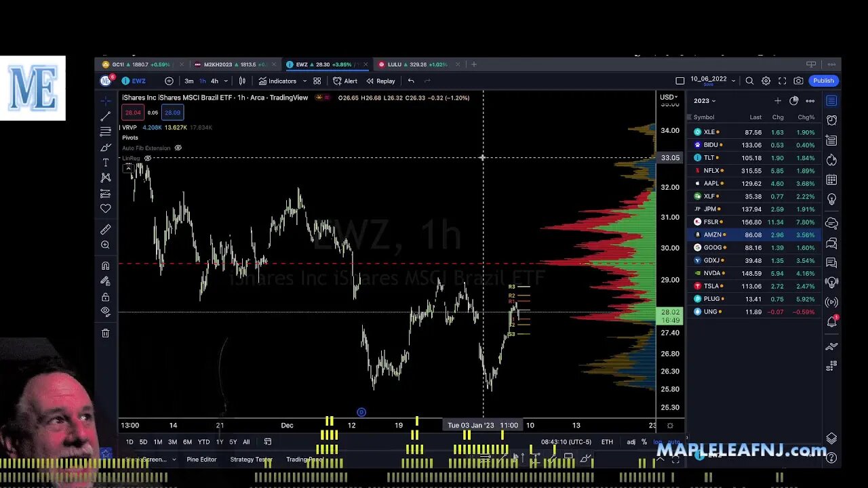Viewport: 868px width, 488px height.
Task: Undo the last chart action
Action: tap(411, 81)
